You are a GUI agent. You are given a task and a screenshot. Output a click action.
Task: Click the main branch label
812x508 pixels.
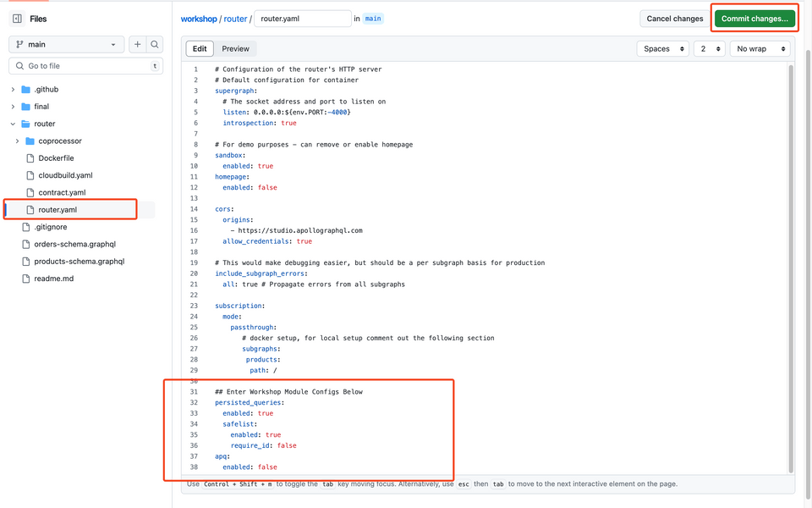(373, 19)
